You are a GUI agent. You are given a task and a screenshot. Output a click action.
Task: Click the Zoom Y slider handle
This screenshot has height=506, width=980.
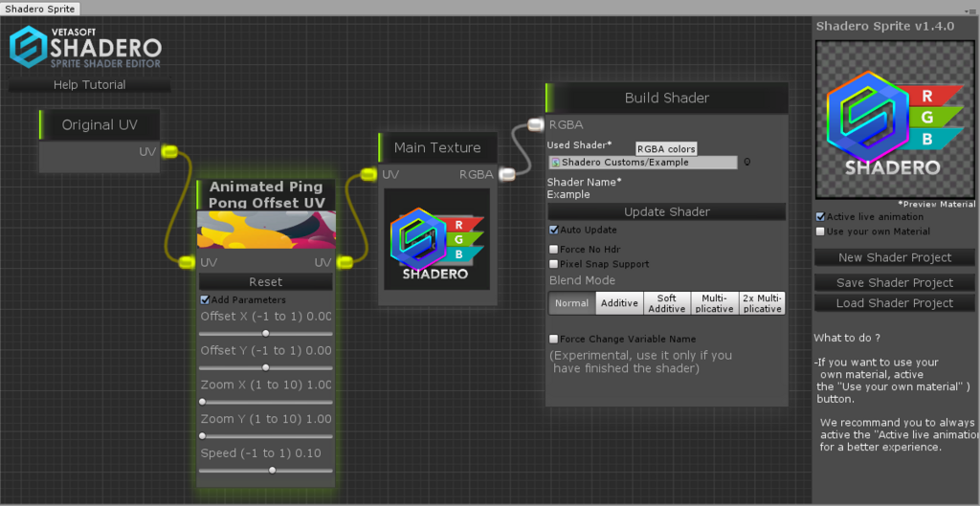(202, 435)
